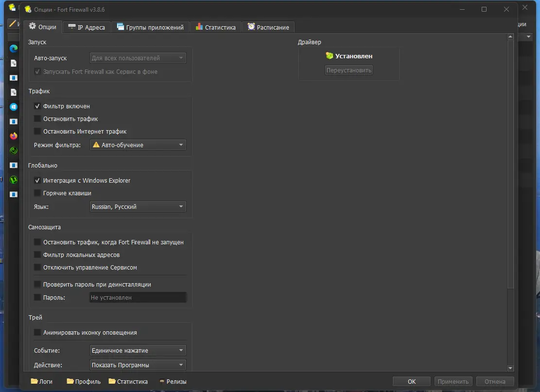Select the Microsoft Edge icon in the background programs list
540x392 pixels.
point(14,49)
